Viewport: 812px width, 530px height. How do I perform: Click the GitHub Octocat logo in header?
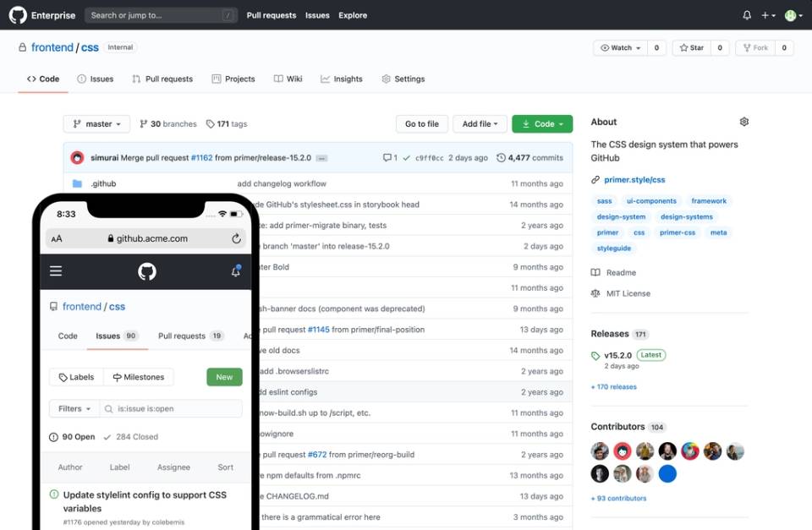click(x=18, y=15)
